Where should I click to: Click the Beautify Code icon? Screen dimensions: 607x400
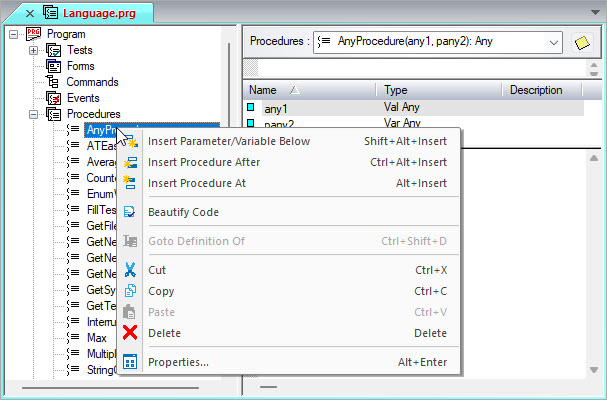[x=130, y=212]
